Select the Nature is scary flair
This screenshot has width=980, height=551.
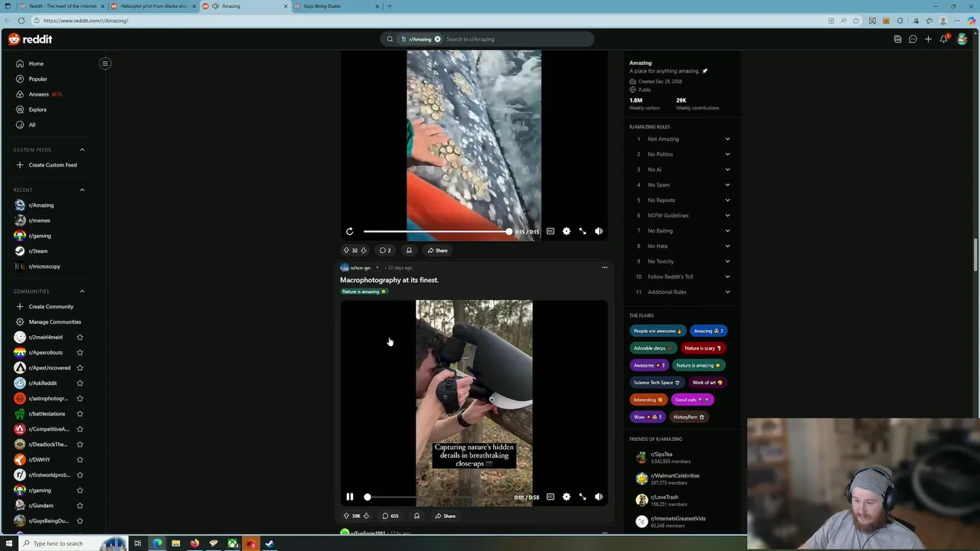click(702, 348)
